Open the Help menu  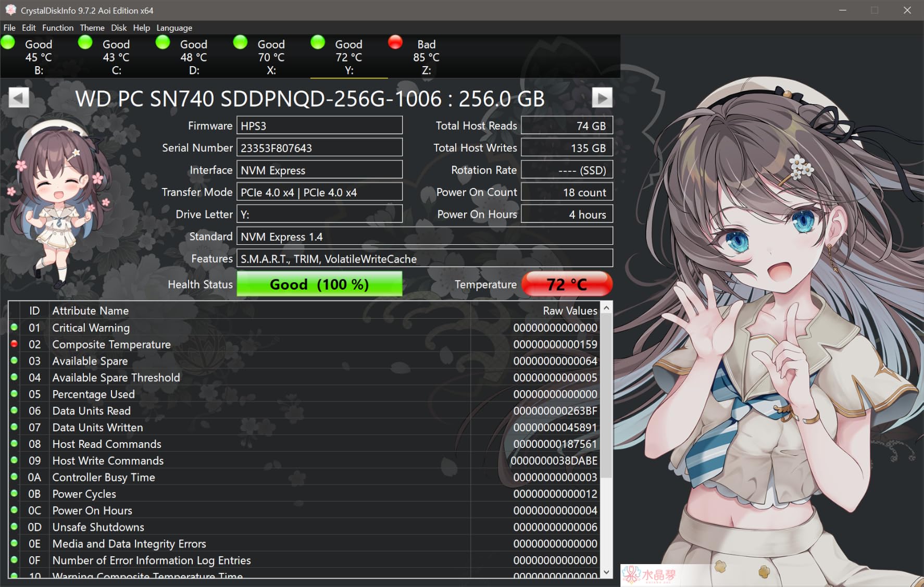click(141, 28)
